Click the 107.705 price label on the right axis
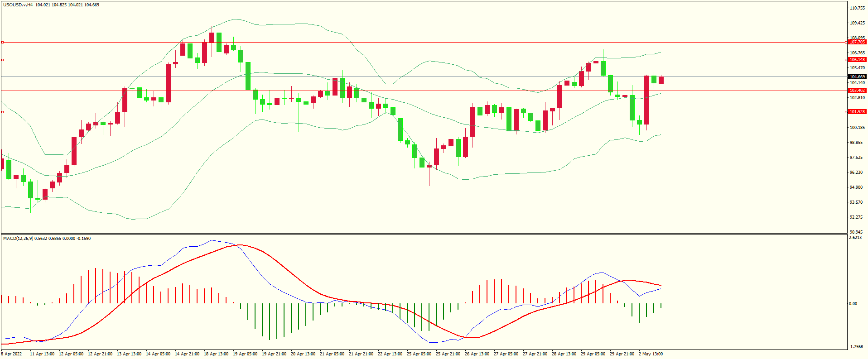Viewport: 868px width, 359px height. [857, 42]
